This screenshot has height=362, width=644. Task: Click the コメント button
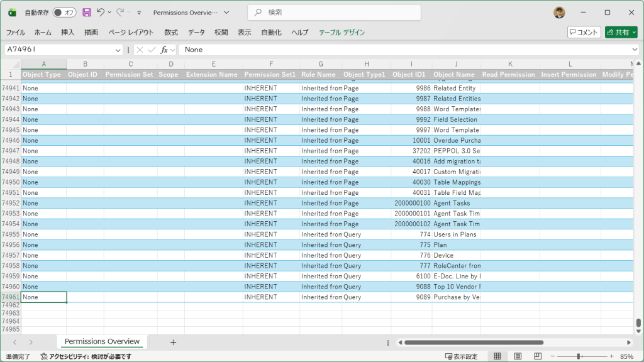(x=584, y=32)
